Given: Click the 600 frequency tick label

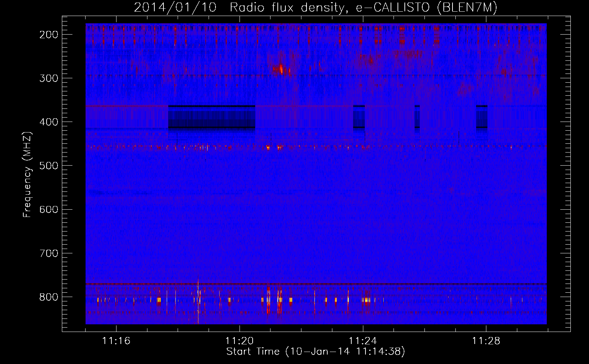Looking at the screenshot, I should 48,209.
